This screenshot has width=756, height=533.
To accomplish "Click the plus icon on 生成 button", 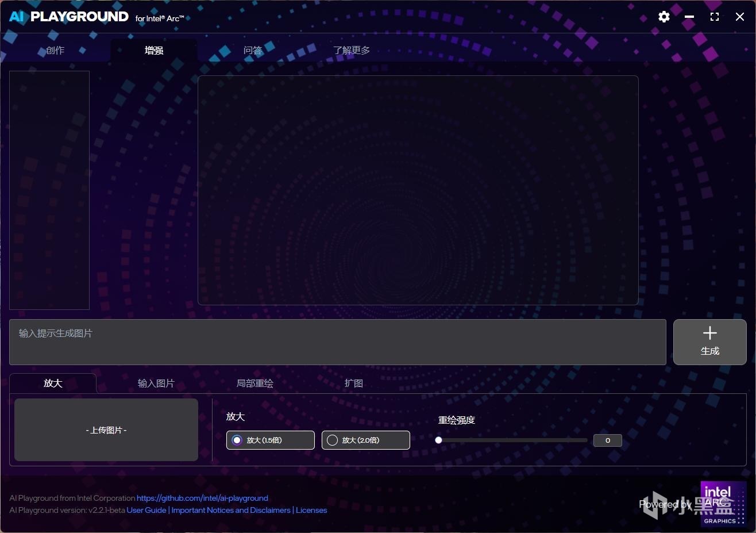I will (710, 333).
